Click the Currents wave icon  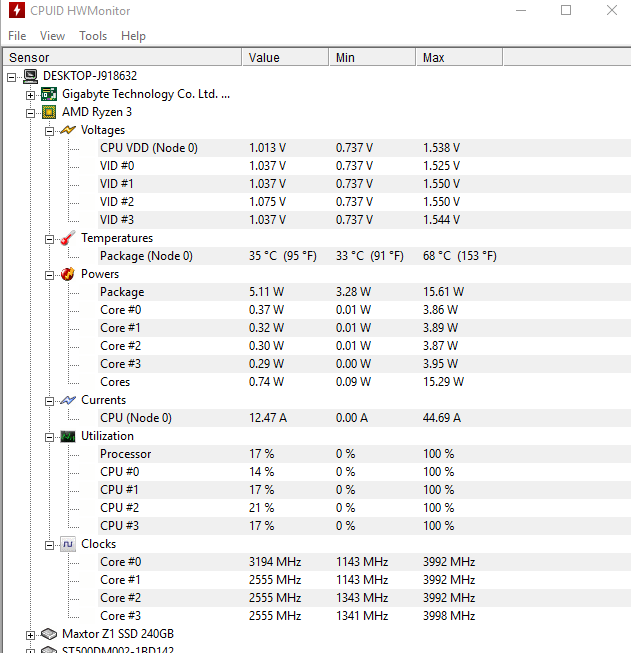pos(68,400)
